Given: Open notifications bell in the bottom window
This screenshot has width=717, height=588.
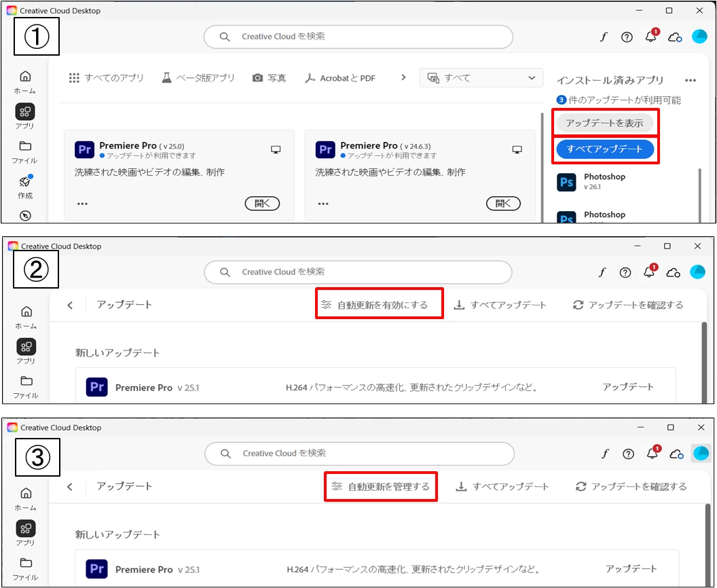Looking at the screenshot, I should [x=653, y=453].
